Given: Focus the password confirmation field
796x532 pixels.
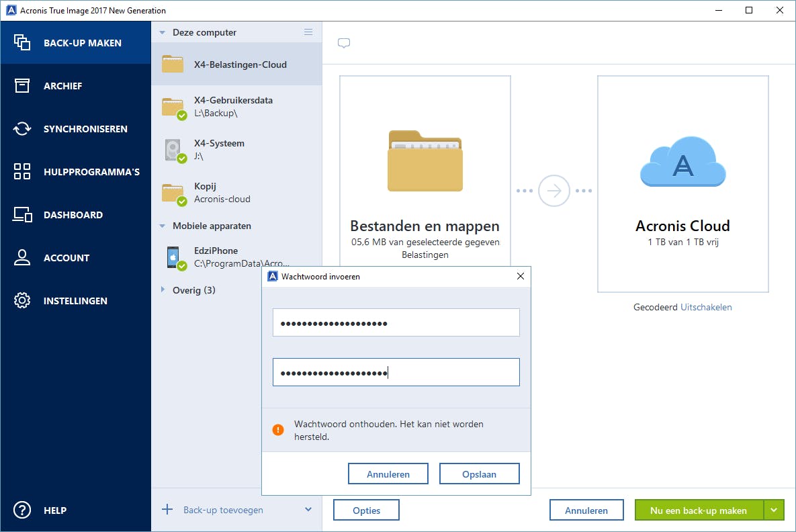Looking at the screenshot, I should (396, 372).
